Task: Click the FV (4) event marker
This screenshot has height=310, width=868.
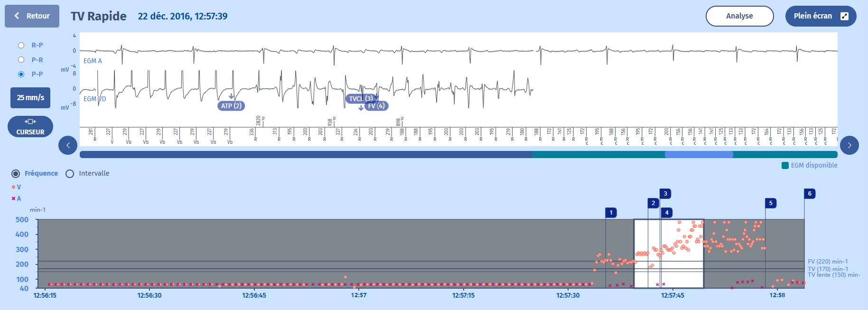Action: 377,106
